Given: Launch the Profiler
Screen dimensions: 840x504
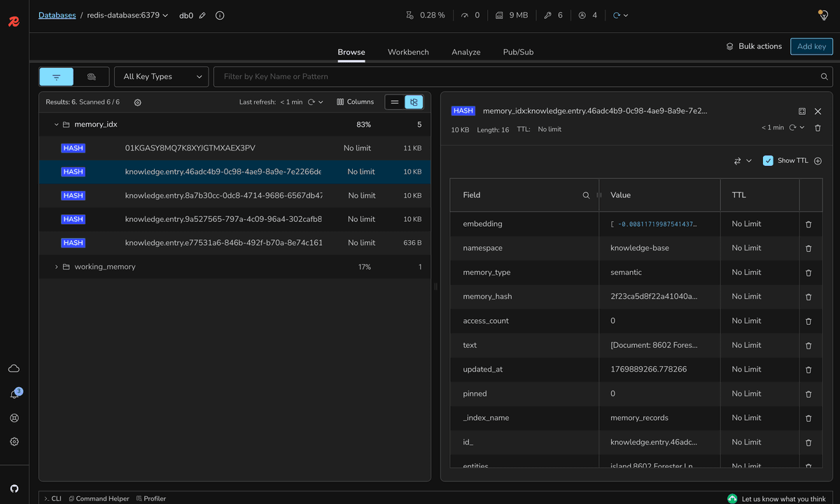Looking at the screenshot, I should pyautogui.click(x=150, y=498).
